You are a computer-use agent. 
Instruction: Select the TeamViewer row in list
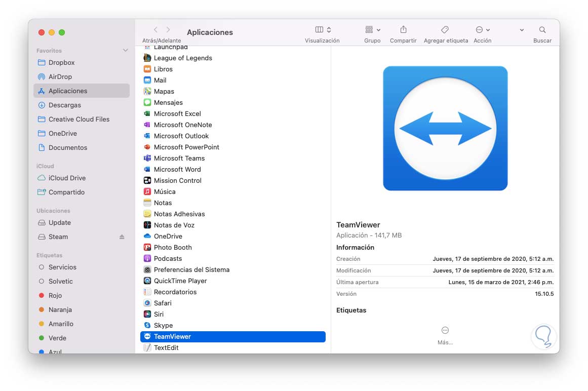pos(233,337)
